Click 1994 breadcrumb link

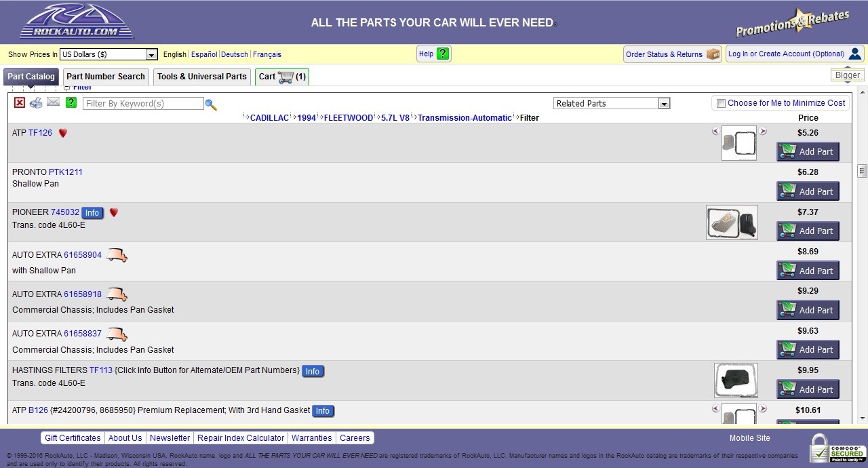pyautogui.click(x=307, y=118)
